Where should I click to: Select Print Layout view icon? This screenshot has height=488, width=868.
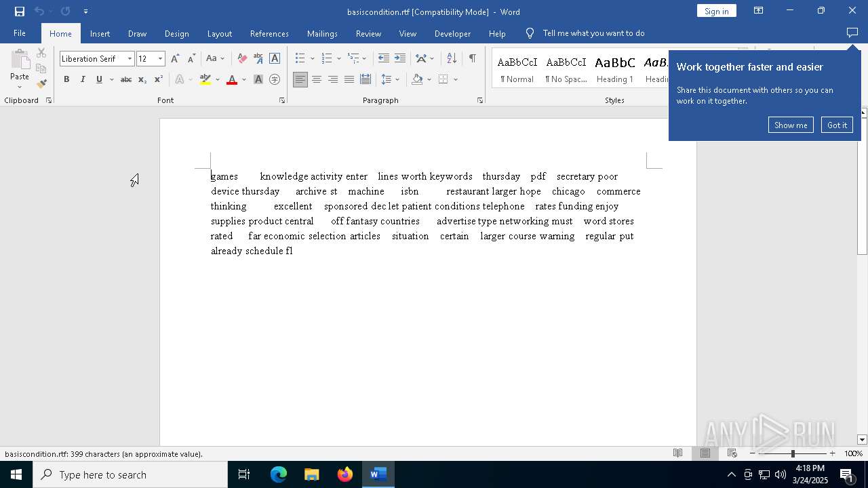point(705,453)
